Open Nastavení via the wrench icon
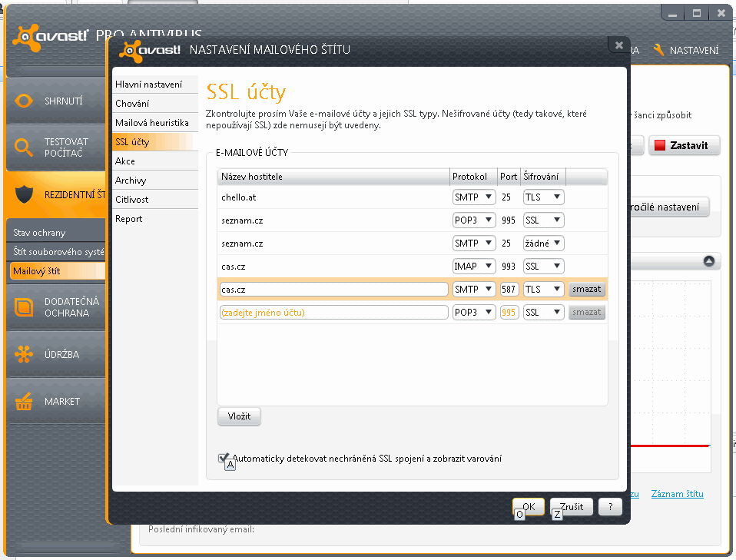The height and width of the screenshot is (560, 736). coord(658,50)
